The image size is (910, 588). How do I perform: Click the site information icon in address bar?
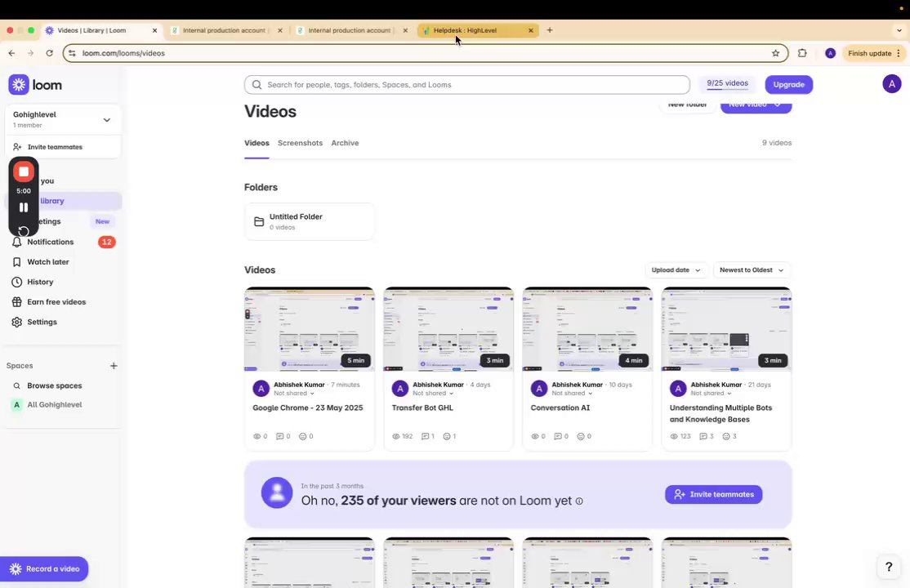[72, 53]
